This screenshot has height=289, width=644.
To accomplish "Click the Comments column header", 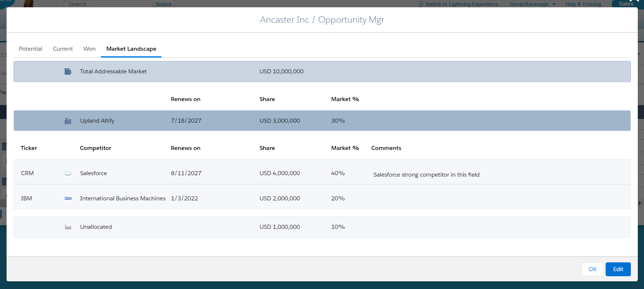I will pyautogui.click(x=386, y=148).
